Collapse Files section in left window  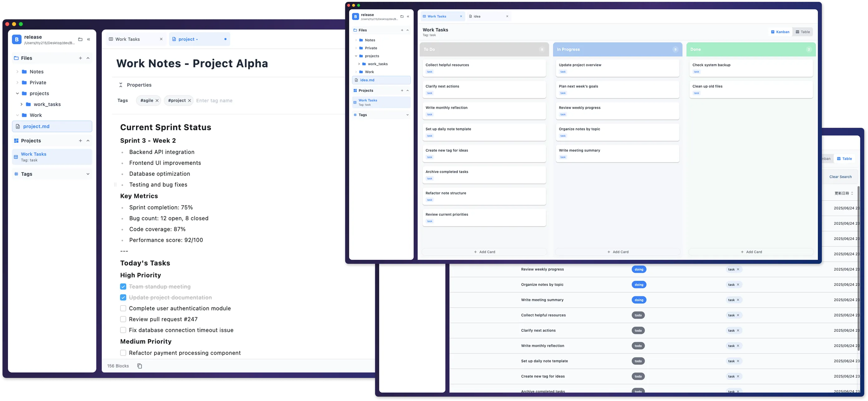pyautogui.click(x=88, y=58)
